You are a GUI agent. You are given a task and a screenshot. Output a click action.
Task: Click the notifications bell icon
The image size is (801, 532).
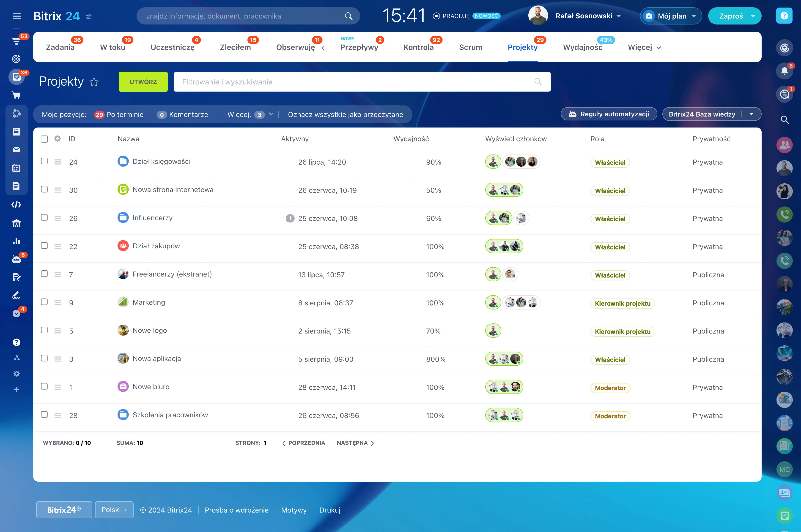[784, 71]
